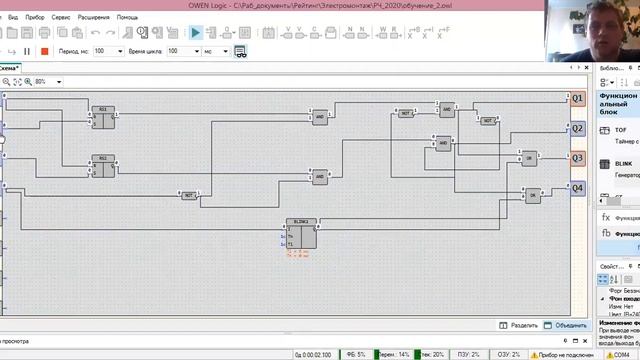
Task: Select output Q3 on the canvas
Action: [577, 158]
